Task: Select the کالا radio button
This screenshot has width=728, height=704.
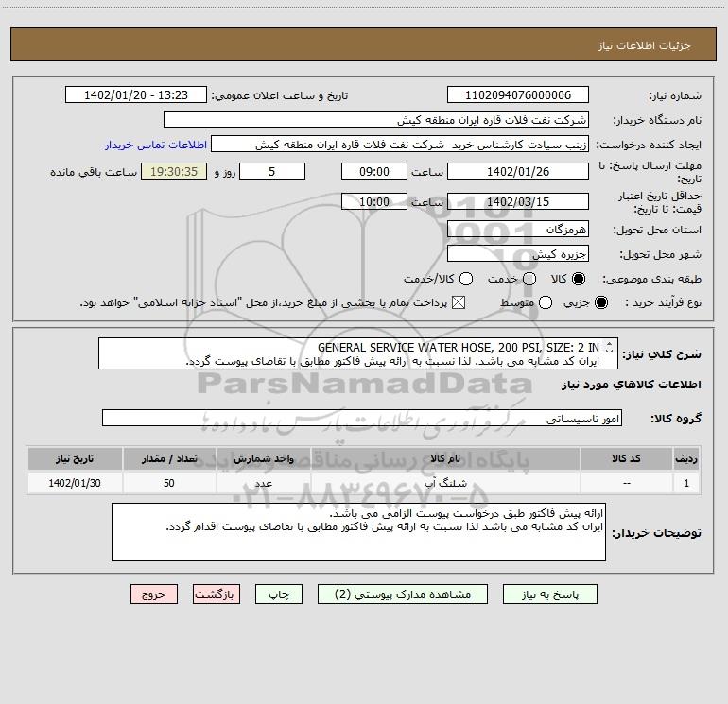Action: pos(579,279)
